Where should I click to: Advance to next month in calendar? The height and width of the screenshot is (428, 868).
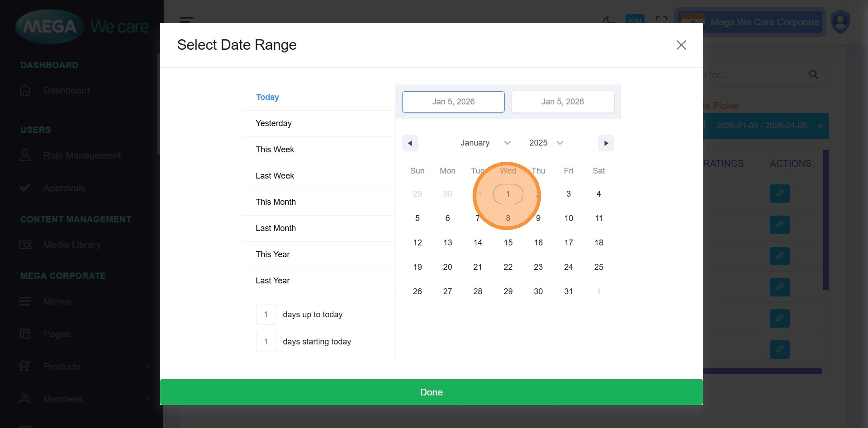606,143
